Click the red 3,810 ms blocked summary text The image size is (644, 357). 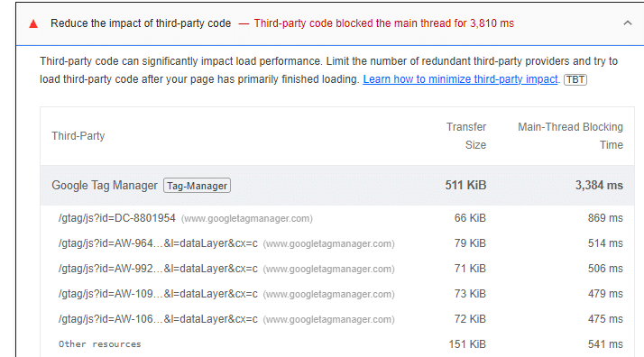coord(383,23)
